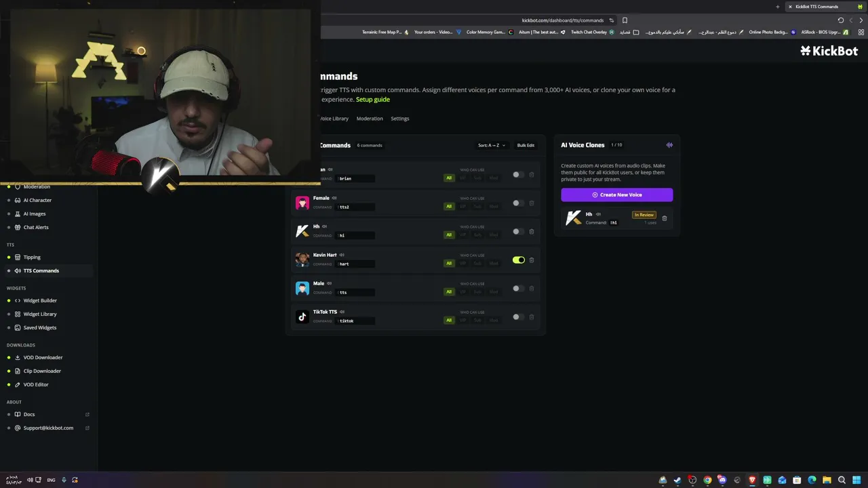868x488 pixels.
Task: Click the AI Voice Clones waveform icon
Action: (669, 145)
